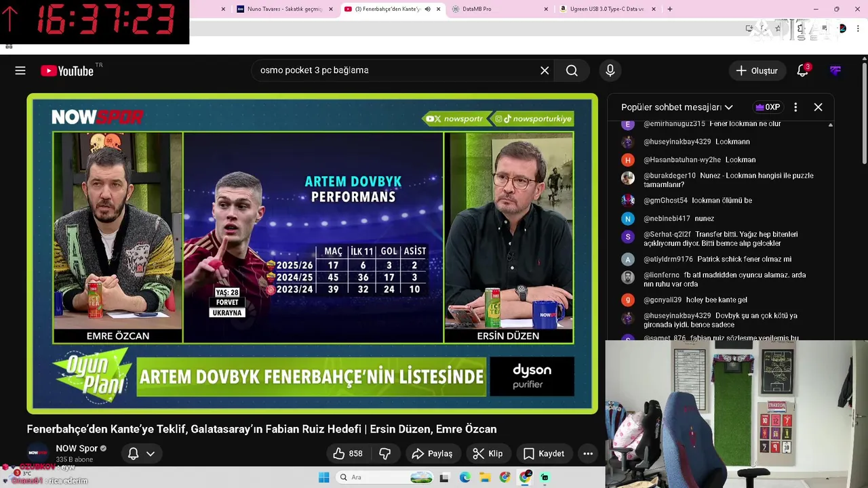
Task: Click the @emirhanuguz315 purple E avatar
Action: point(628,124)
